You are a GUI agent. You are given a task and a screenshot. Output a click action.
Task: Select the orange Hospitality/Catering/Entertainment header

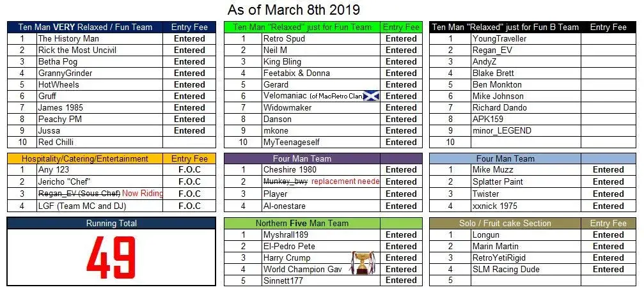(x=85, y=158)
